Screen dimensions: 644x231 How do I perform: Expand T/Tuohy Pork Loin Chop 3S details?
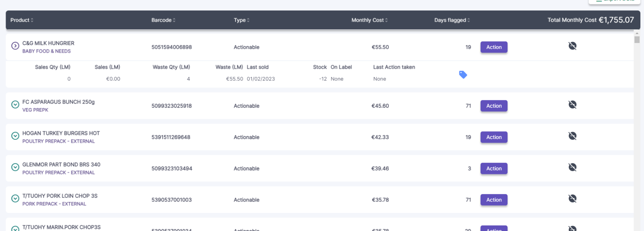click(15, 198)
